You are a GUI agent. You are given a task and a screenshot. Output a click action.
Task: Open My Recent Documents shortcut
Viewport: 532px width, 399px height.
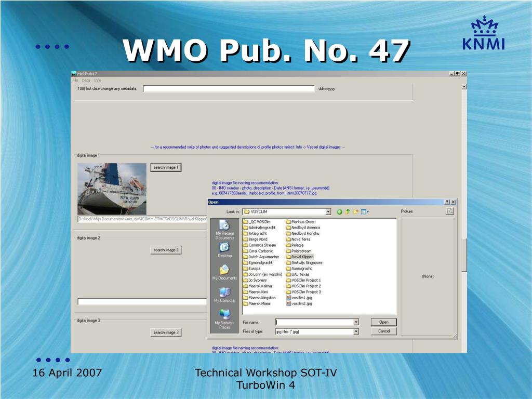[x=224, y=230]
